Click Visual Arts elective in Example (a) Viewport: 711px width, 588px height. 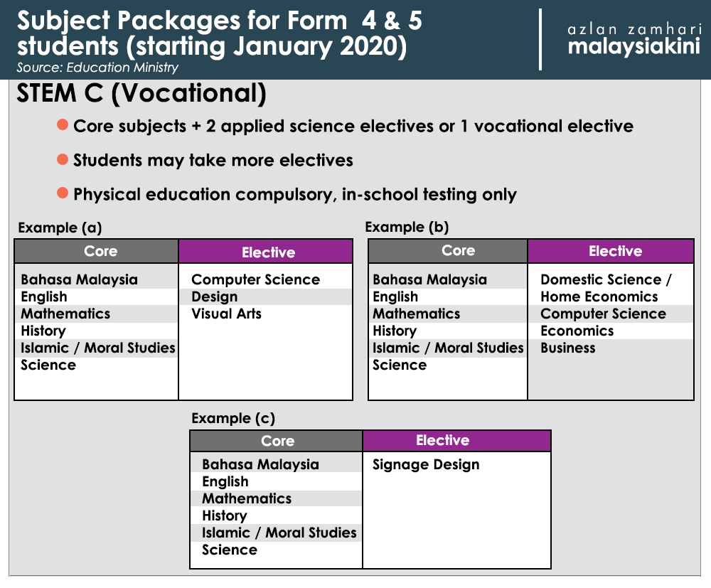(226, 314)
